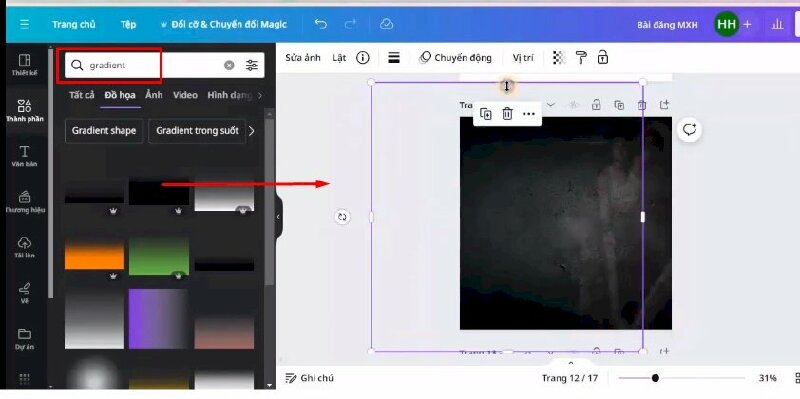Switch to Tất cả tab

coord(82,95)
